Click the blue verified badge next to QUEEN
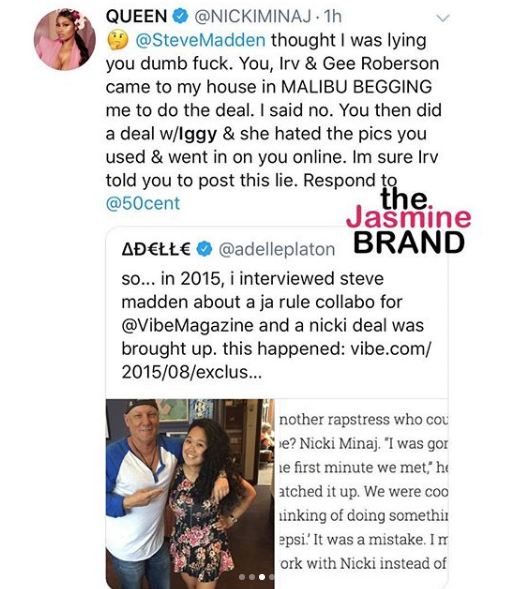The width and height of the screenshot is (519, 589). click(180, 17)
